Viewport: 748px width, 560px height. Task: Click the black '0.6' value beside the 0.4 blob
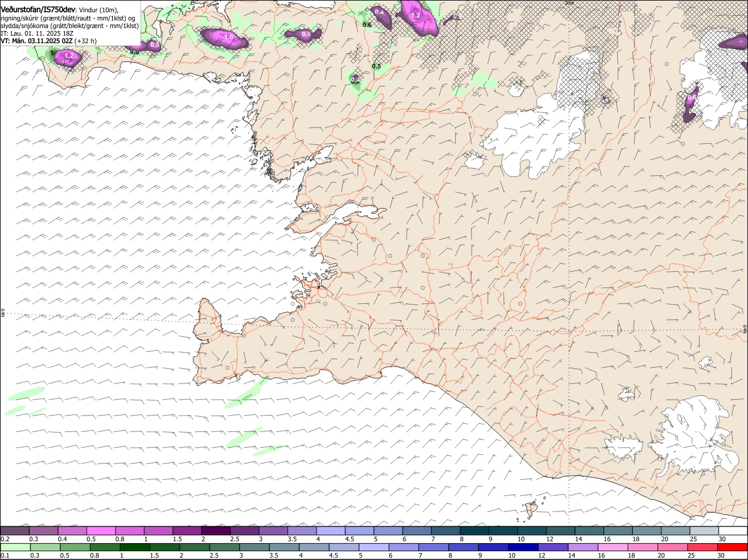367,25
